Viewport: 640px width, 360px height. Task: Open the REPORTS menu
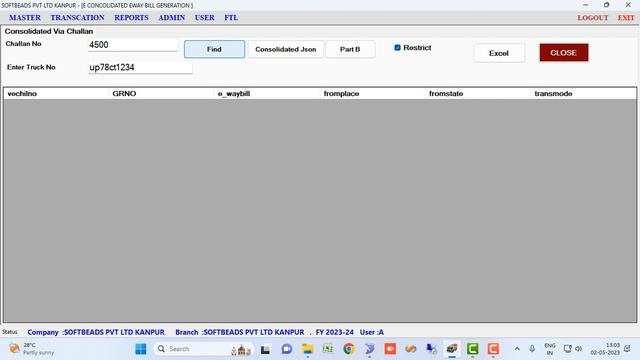coord(131,18)
